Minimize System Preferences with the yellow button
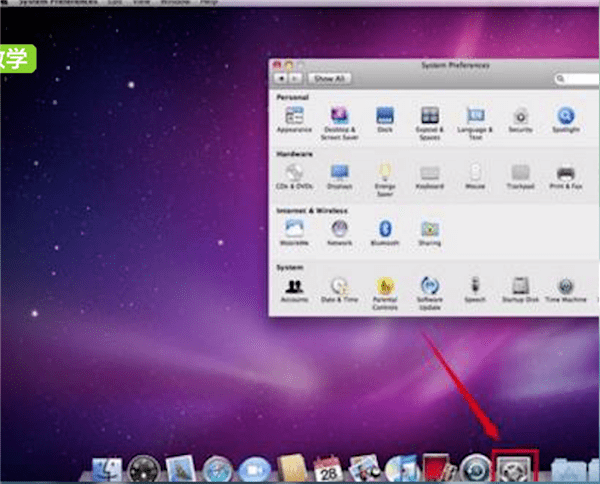This screenshot has width=600, height=484. [x=289, y=65]
